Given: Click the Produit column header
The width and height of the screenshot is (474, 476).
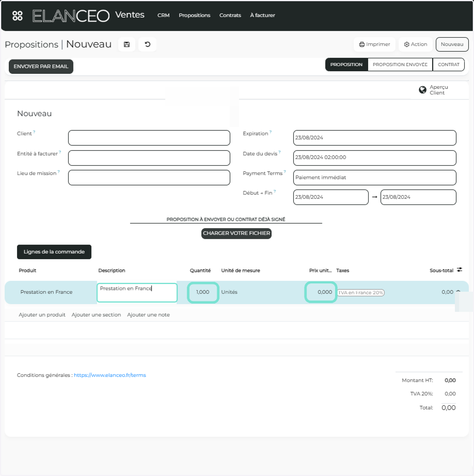Looking at the screenshot, I should click(28, 271).
